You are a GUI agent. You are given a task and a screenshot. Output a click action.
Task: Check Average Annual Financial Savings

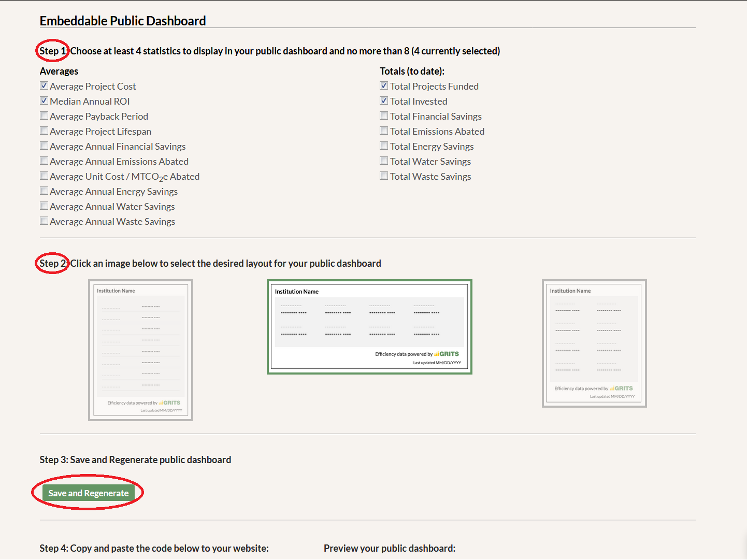(44, 146)
